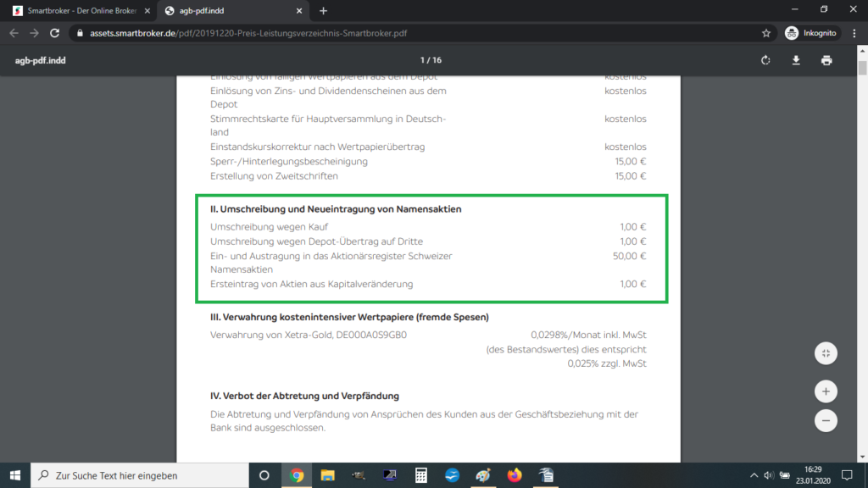Zoom out of the PDF
868x488 pixels.
click(x=826, y=420)
